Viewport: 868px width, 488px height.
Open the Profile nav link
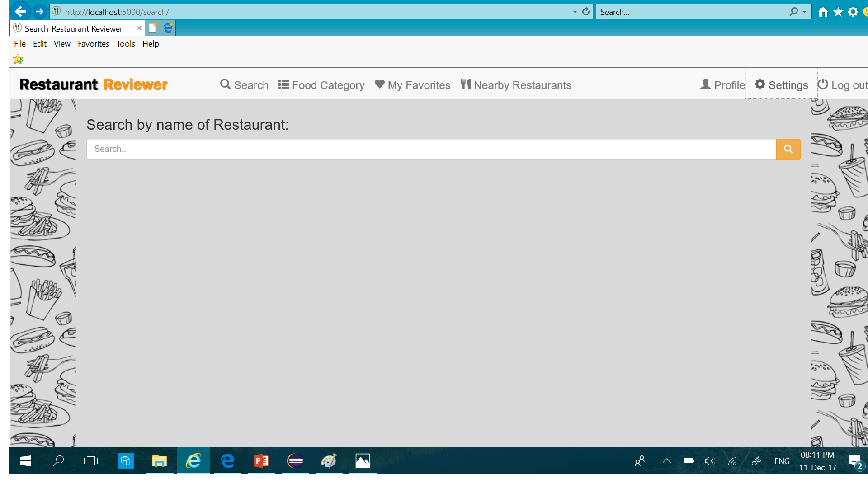point(722,85)
